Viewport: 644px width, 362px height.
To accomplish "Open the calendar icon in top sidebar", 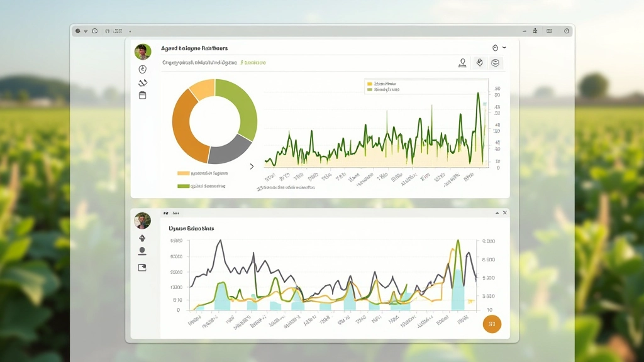I will click(142, 96).
